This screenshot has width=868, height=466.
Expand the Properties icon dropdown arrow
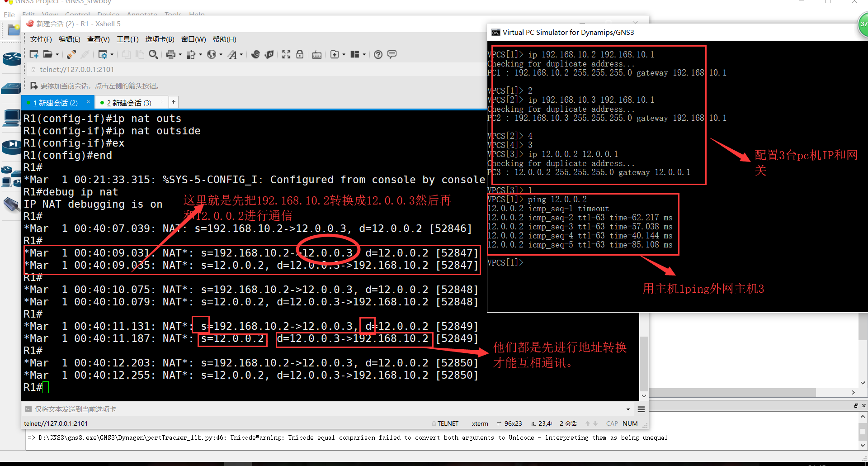point(112,55)
